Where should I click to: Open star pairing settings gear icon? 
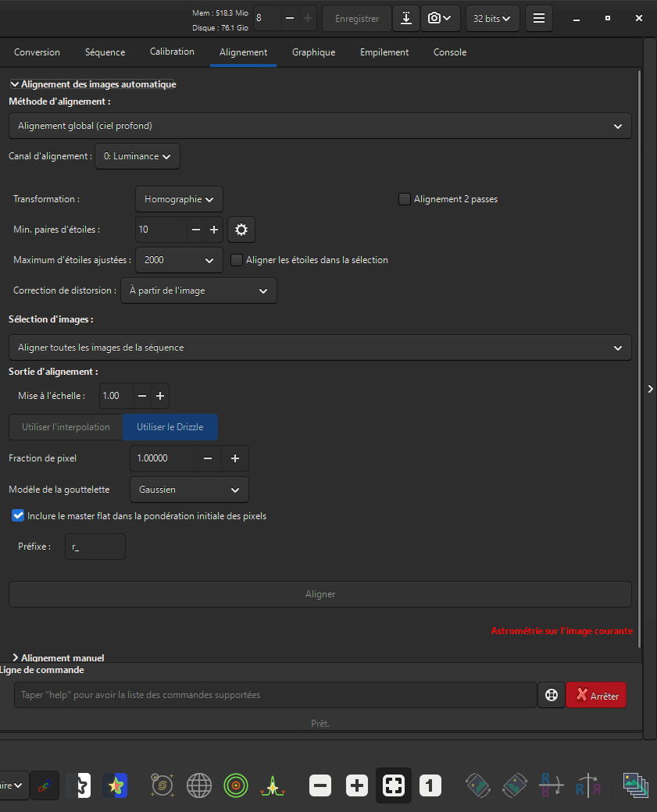(241, 230)
